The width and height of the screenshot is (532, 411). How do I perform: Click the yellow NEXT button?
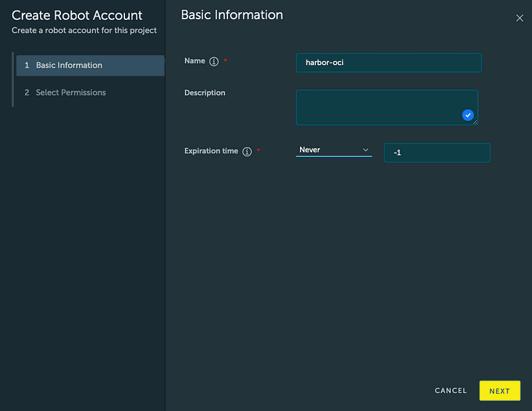pyautogui.click(x=500, y=390)
